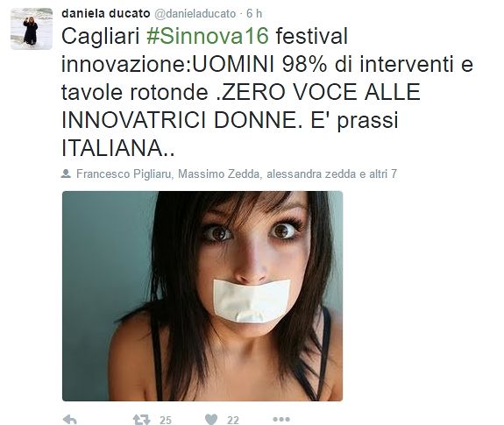The width and height of the screenshot is (504, 425).
Task: Like the tweet with the heart icon
Action: [211, 419]
